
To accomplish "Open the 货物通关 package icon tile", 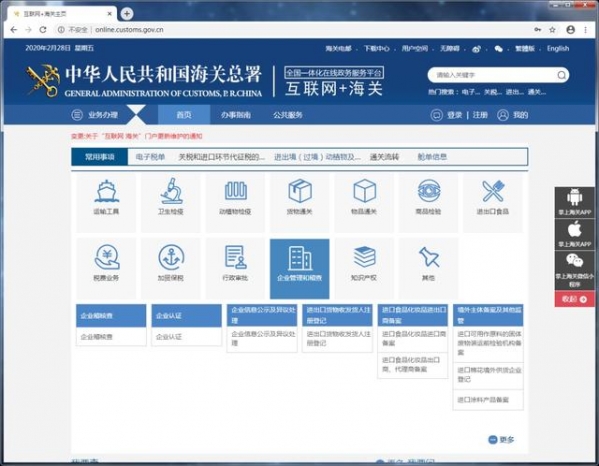I will [x=300, y=202].
